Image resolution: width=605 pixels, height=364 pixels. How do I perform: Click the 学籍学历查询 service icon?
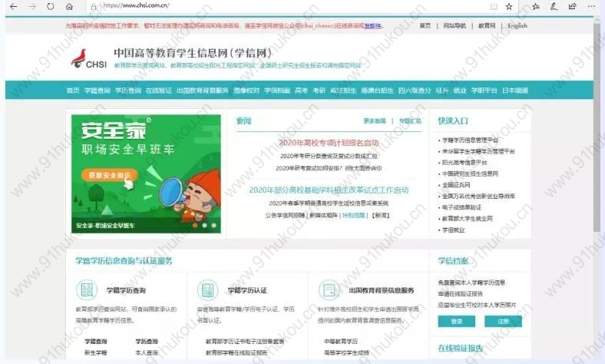click(87, 290)
